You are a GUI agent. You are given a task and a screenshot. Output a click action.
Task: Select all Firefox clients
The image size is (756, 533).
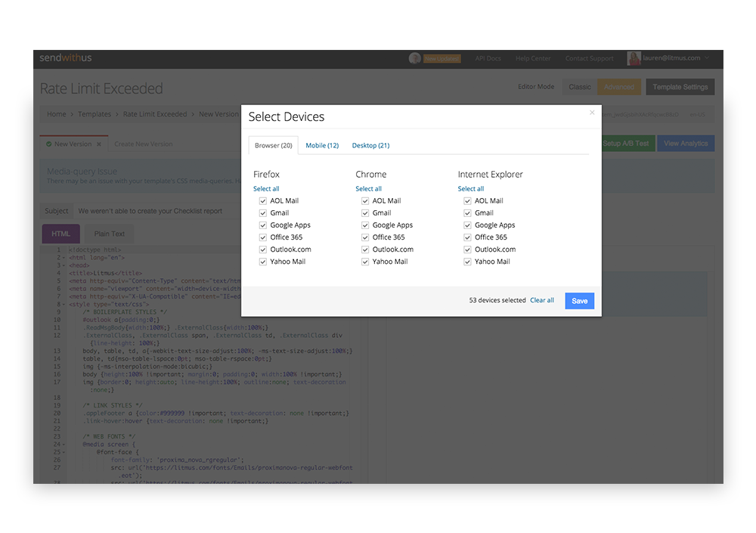pyautogui.click(x=266, y=188)
